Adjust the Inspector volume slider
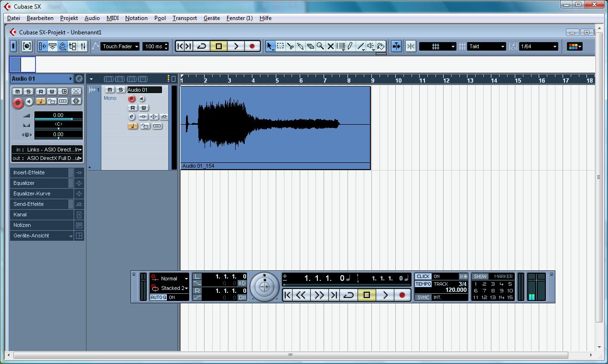 tap(58, 119)
